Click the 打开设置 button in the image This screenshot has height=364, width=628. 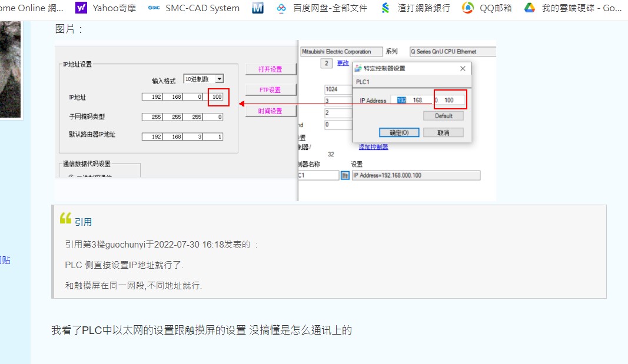(270, 69)
